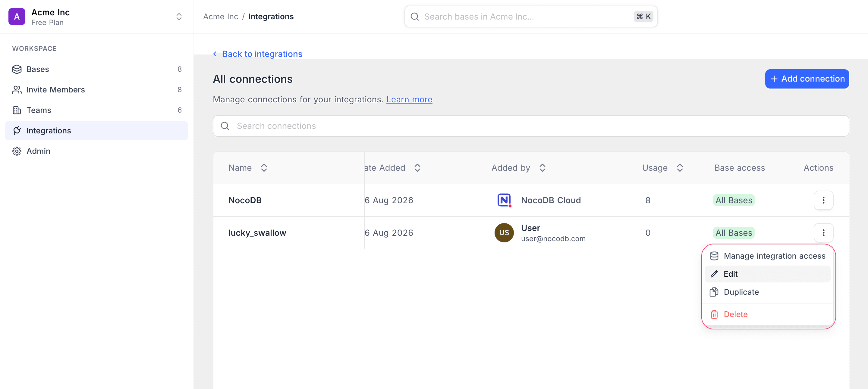
Task: Click the lucky_swallow connection name
Action: pos(257,233)
